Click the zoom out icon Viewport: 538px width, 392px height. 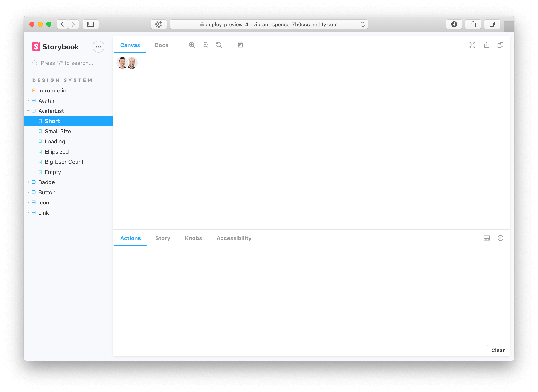206,45
